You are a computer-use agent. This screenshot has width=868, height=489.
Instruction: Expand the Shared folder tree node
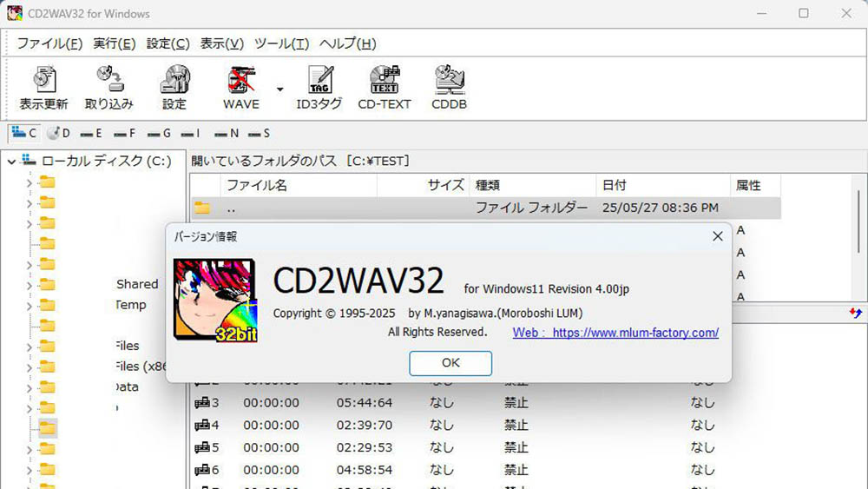click(30, 285)
